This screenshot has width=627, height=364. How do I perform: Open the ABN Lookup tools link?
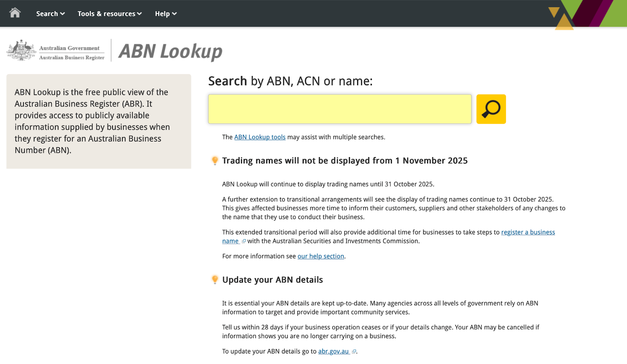click(260, 137)
